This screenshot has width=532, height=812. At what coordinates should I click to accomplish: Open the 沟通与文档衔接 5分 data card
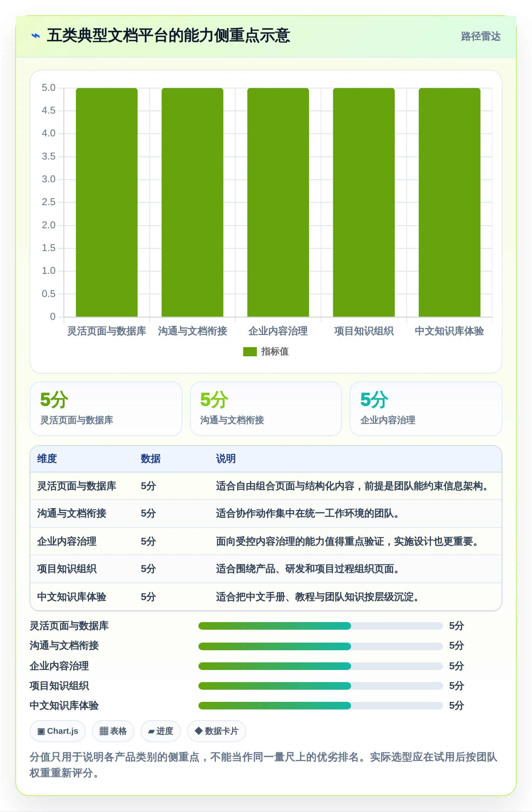(266, 409)
